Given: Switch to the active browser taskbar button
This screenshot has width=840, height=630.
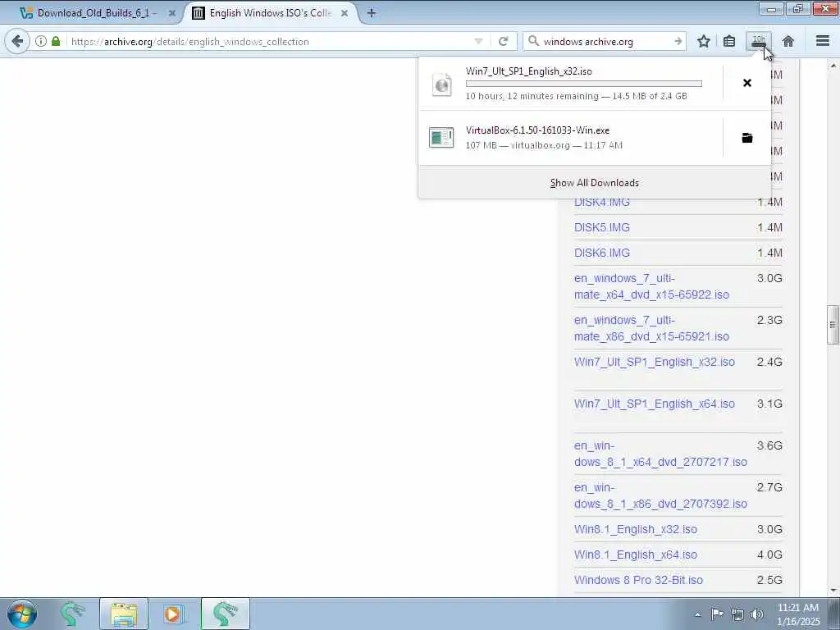Looking at the screenshot, I should [x=226, y=614].
